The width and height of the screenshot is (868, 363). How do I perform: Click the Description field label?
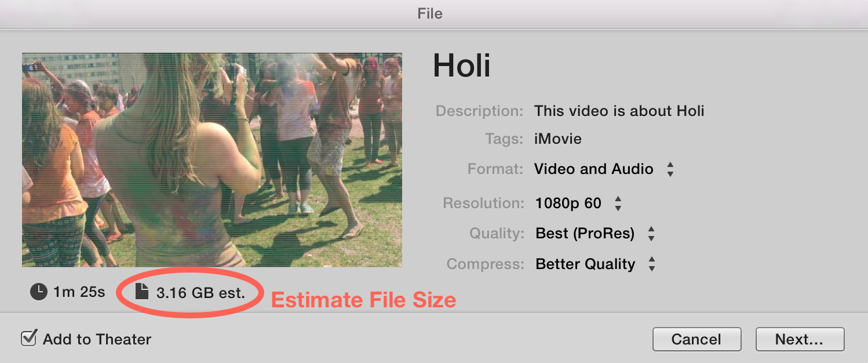(x=479, y=111)
